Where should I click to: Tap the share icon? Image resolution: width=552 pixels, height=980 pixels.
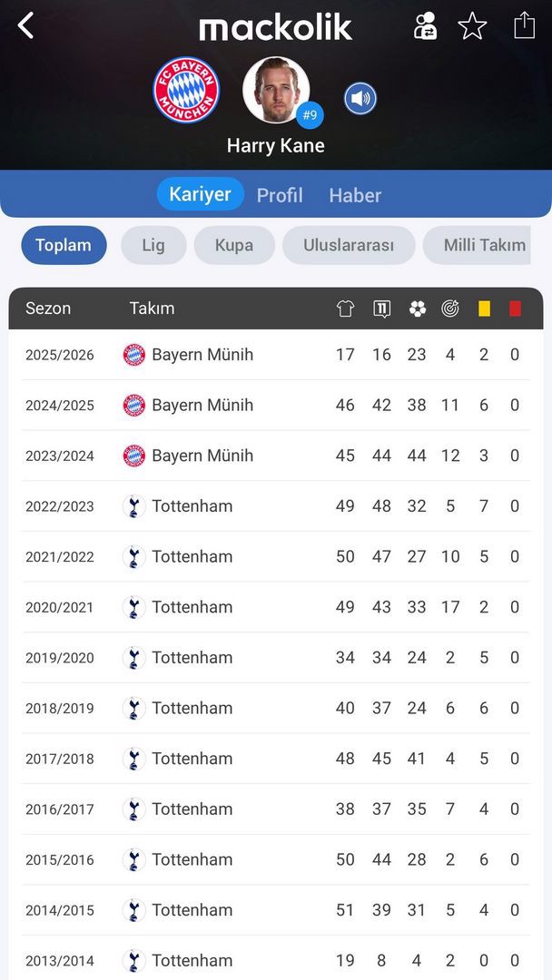(x=524, y=25)
